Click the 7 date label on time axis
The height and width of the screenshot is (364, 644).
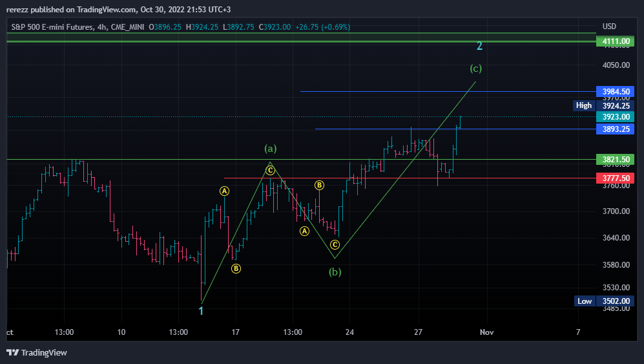(578, 332)
